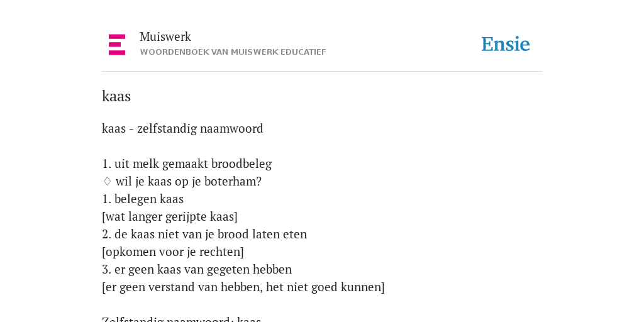Click the explanation opkomen voor je rechten
This screenshot has height=322, width=644.
click(173, 252)
